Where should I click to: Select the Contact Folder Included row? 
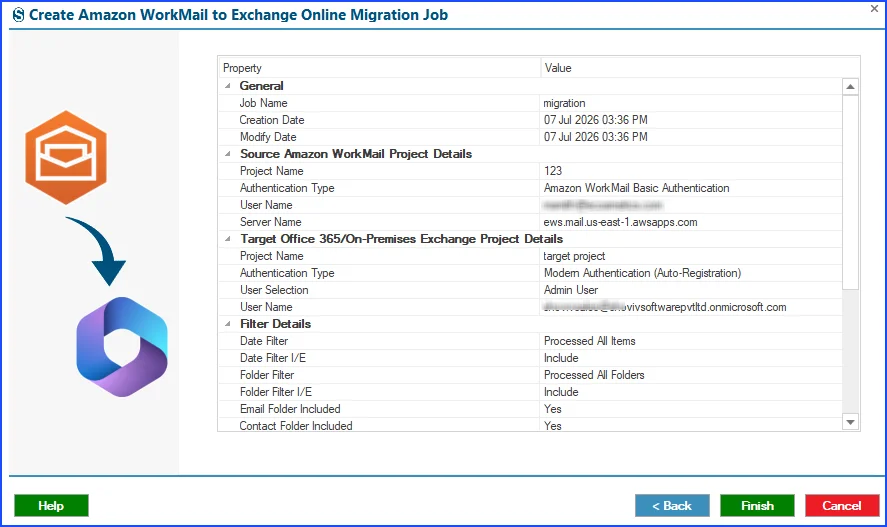point(530,425)
